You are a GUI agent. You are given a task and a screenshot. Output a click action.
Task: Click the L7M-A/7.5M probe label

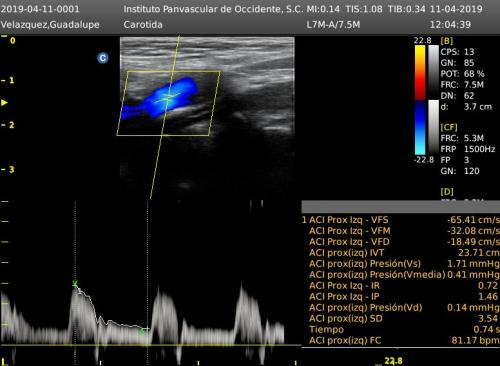pyautogui.click(x=333, y=25)
